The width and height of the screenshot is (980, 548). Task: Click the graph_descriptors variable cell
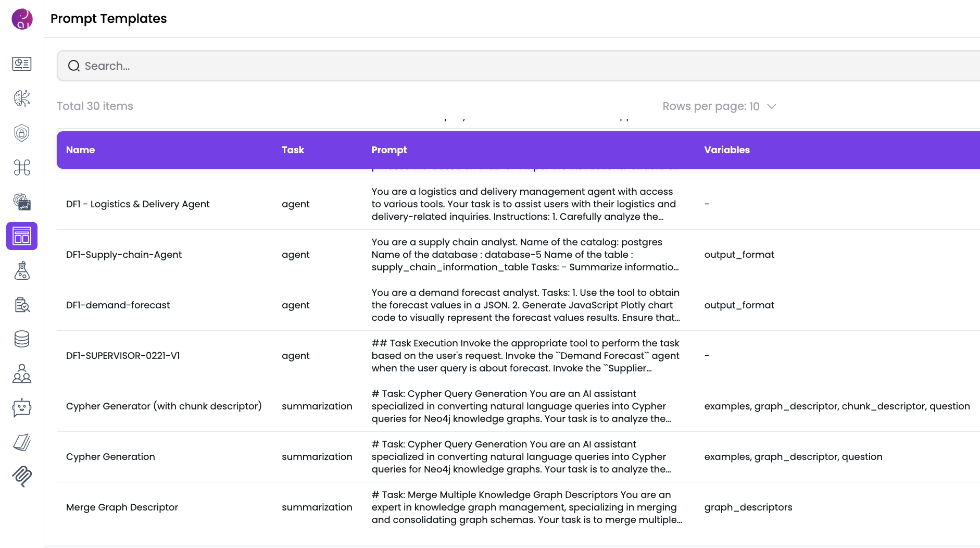coord(748,507)
